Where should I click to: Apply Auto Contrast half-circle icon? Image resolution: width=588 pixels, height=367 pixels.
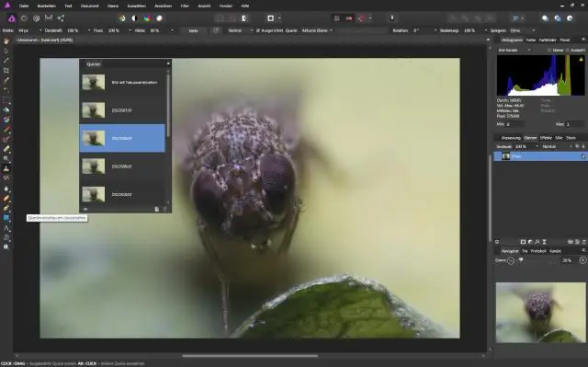coord(134,18)
